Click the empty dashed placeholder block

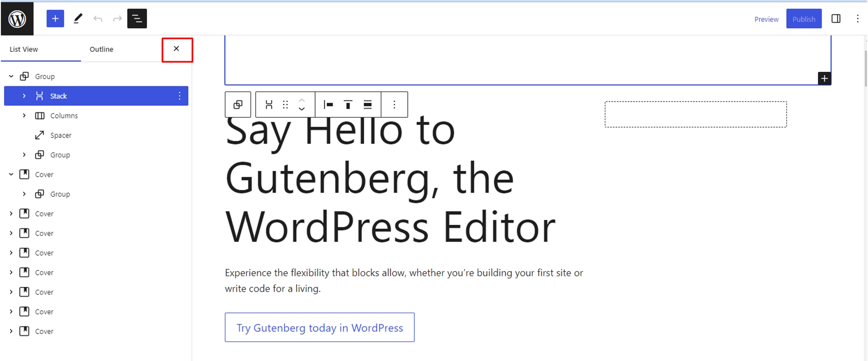tap(695, 114)
